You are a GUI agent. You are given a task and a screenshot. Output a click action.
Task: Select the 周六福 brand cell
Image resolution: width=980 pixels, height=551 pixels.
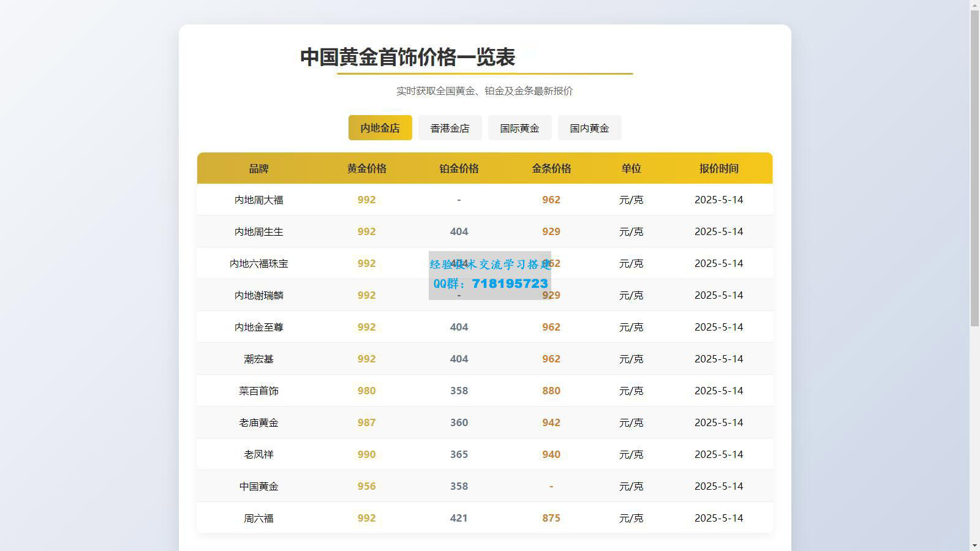pos(258,518)
